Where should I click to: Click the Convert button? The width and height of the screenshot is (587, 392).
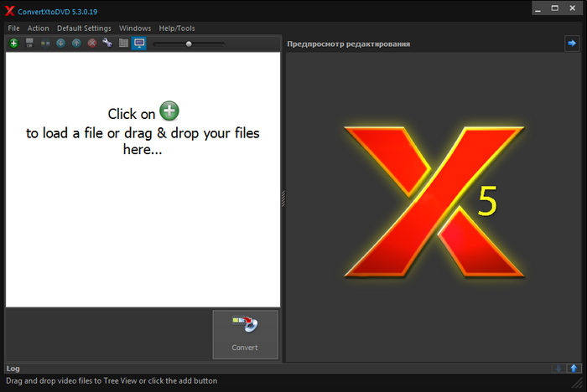click(x=245, y=334)
